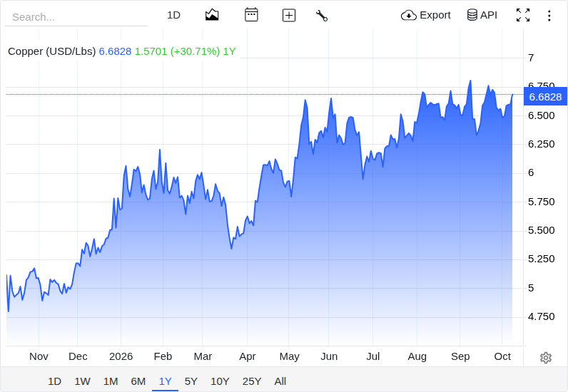The image size is (568, 392).
Task: Click the current price label 6.6828 on axis
Action: tap(545, 97)
